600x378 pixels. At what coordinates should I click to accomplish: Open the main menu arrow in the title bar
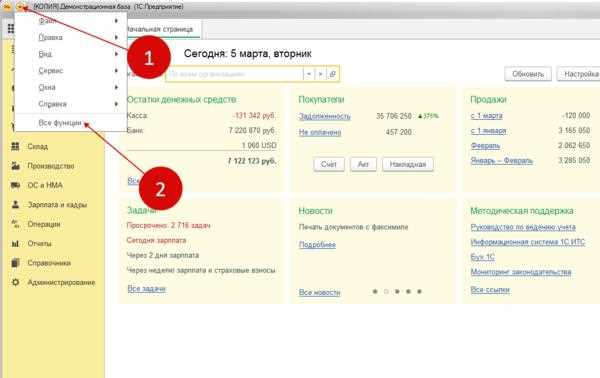pos(21,6)
